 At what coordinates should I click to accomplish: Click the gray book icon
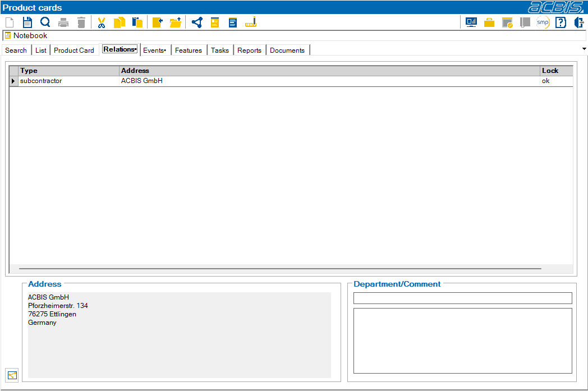tap(525, 22)
